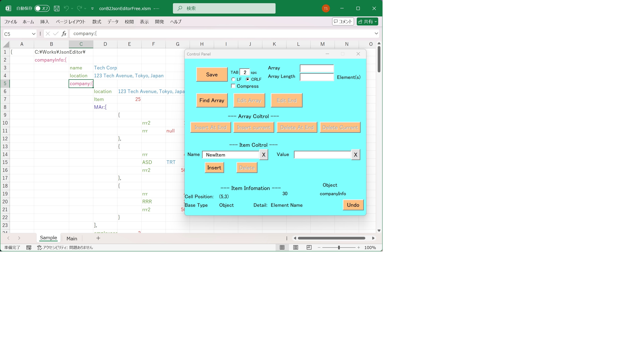Switch to Page Layout view icon
This screenshot has width=644, height=362.
[296, 247]
